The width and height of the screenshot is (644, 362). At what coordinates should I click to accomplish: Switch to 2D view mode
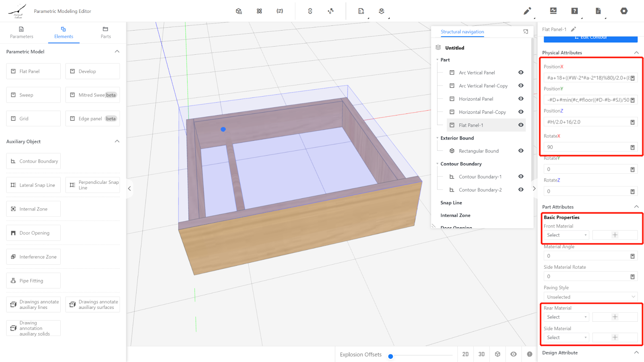point(465,354)
